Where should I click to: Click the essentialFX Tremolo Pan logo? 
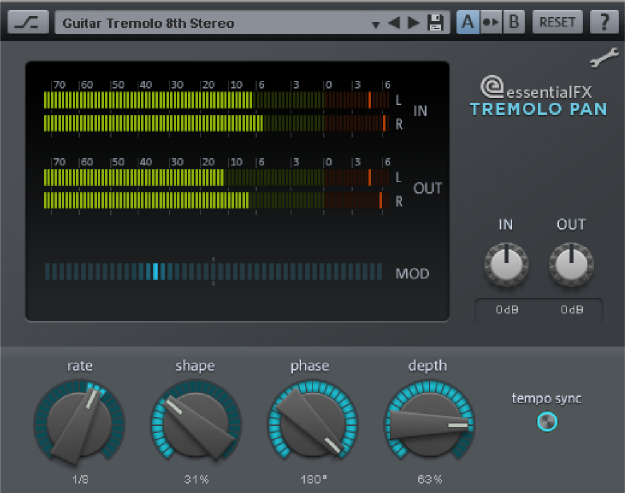pos(539,96)
